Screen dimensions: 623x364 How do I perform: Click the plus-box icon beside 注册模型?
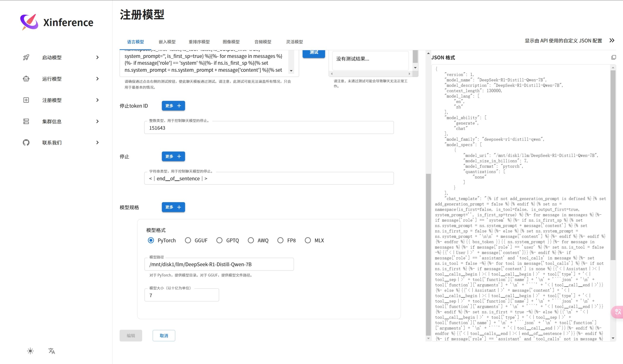(26, 100)
